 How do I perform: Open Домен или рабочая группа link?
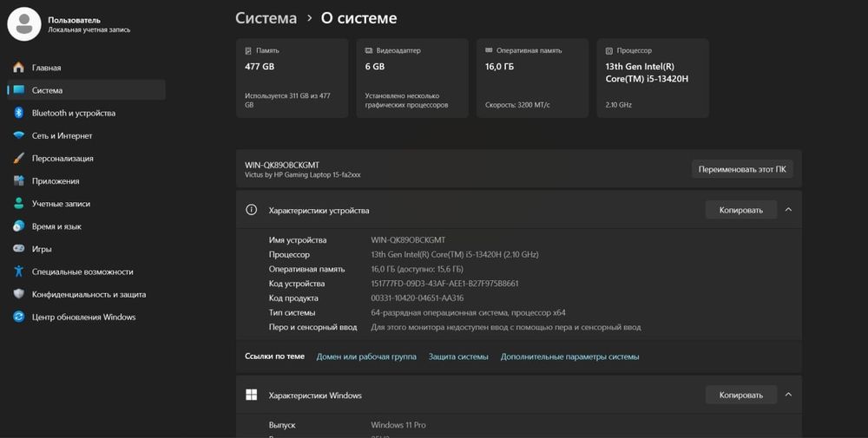pos(366,356)
